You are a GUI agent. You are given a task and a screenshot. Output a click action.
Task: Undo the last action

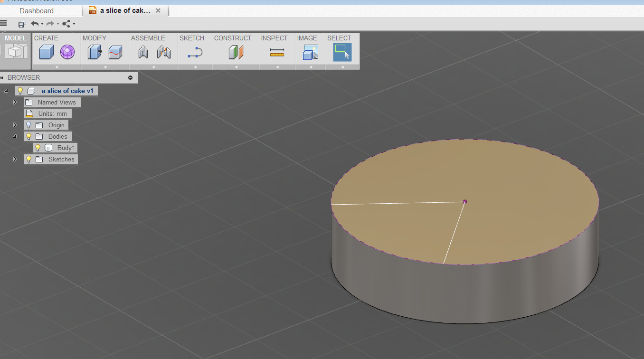point(35,24)
